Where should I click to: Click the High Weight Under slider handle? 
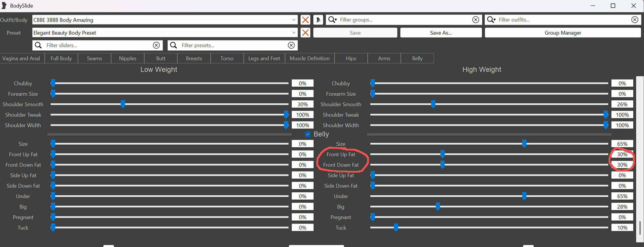[524, 196]
